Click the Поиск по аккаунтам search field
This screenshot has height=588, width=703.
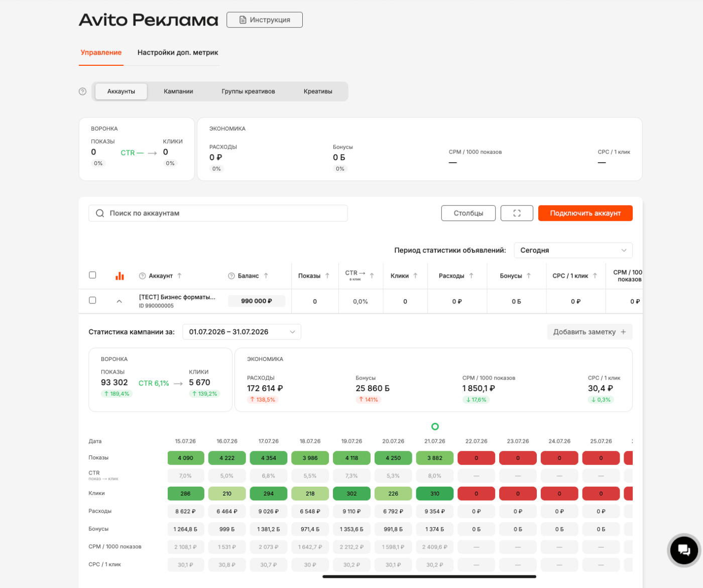point(218,213)
